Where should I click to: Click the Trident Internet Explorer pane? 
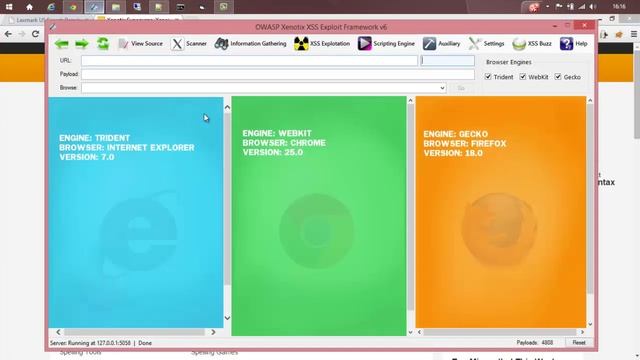(x=136, y=212)
